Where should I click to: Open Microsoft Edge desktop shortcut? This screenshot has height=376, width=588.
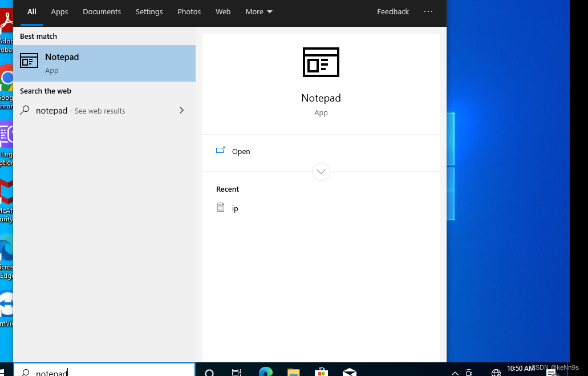click(6, 257)
